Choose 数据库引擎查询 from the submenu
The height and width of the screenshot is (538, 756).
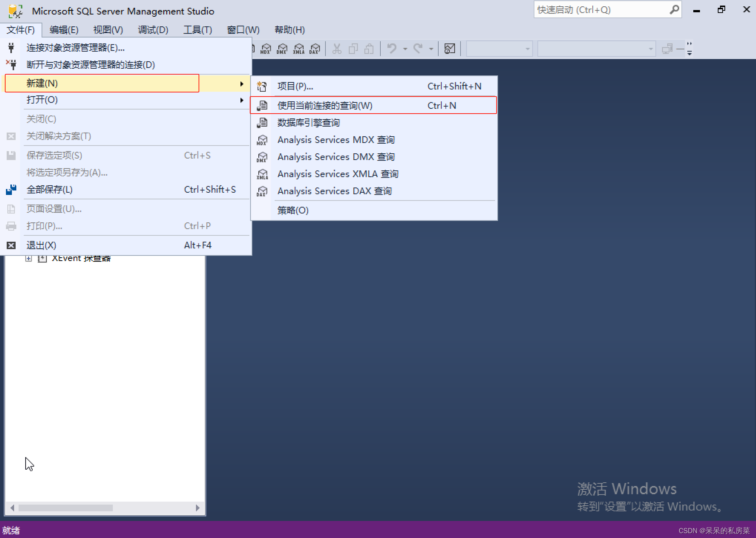[x=374, y=123]
